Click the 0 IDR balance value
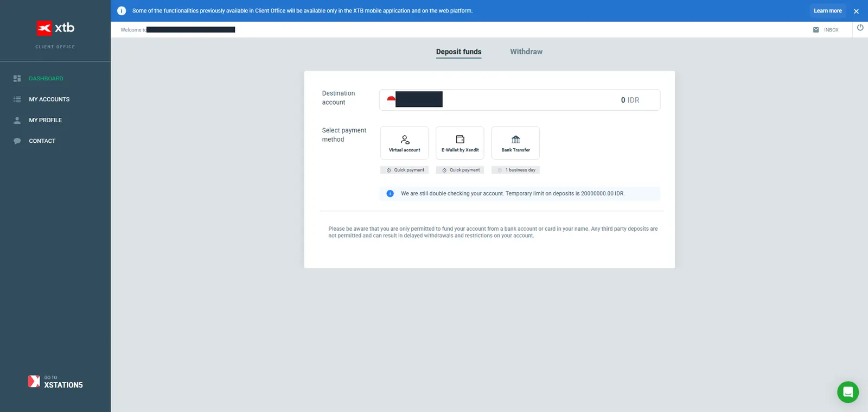Viewport: 868px width, 412px height. [x=630, y=100]
